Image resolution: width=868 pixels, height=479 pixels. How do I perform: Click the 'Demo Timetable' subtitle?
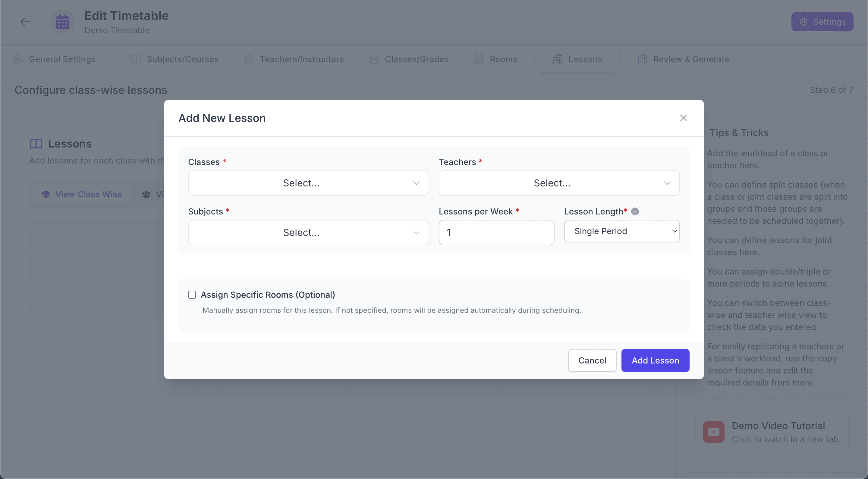pos(117,30)
